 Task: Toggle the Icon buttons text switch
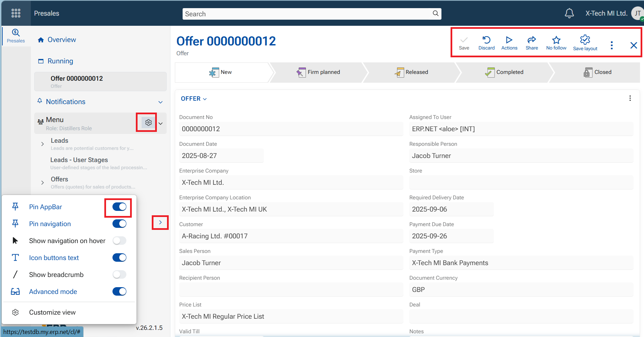point(119,258)
